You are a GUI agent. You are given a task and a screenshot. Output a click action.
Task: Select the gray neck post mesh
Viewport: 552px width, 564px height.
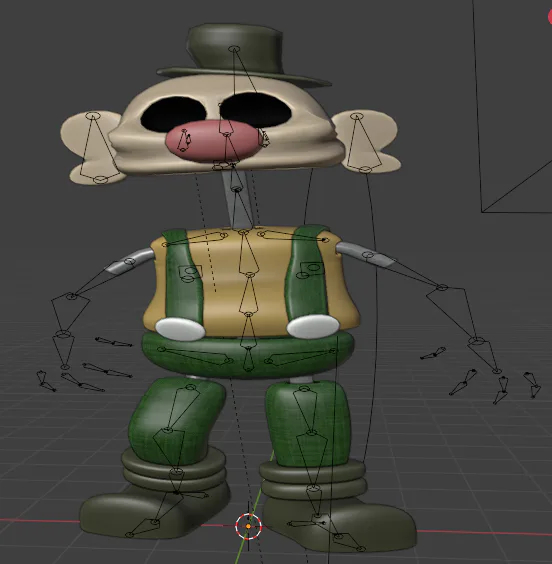coord(237,200)
